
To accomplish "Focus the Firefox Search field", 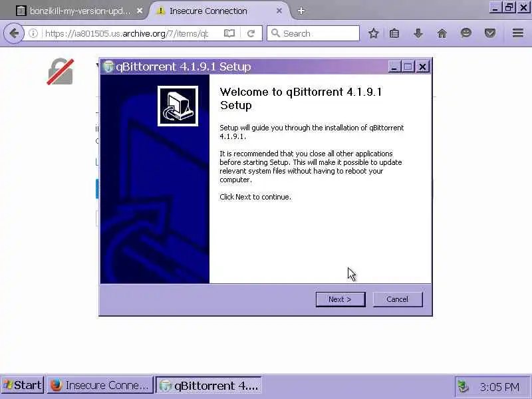I will [313, 33].
